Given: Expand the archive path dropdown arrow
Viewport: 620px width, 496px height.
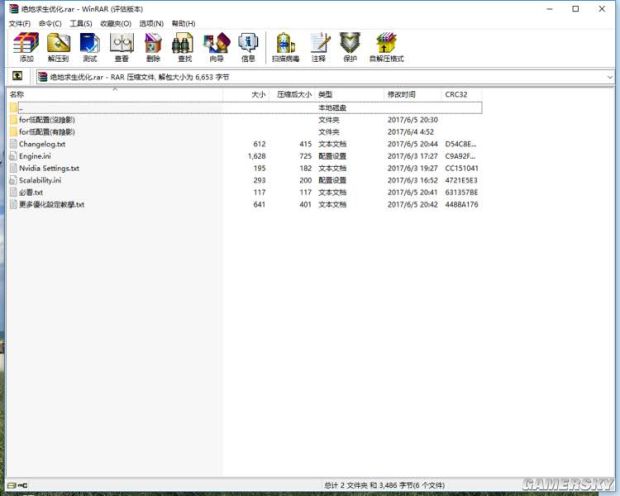Looking at the screenshot, I should click(x=610, y=77).
